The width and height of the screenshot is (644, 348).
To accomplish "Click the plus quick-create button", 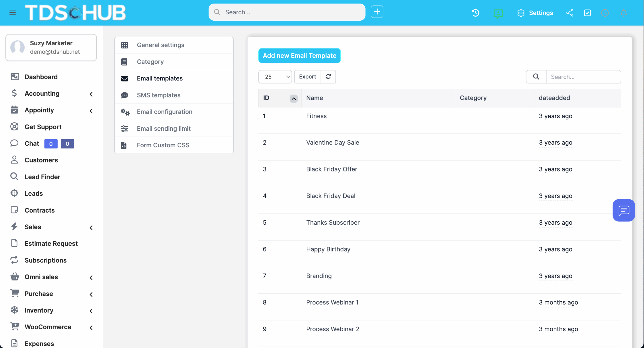I will [377, 12].
